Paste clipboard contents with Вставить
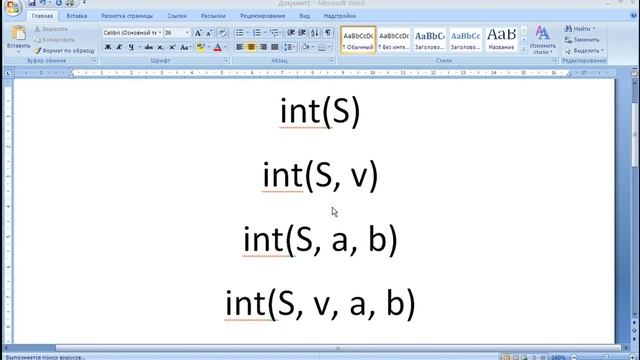This screenshot has width=640, height=360. coord(18,38)
